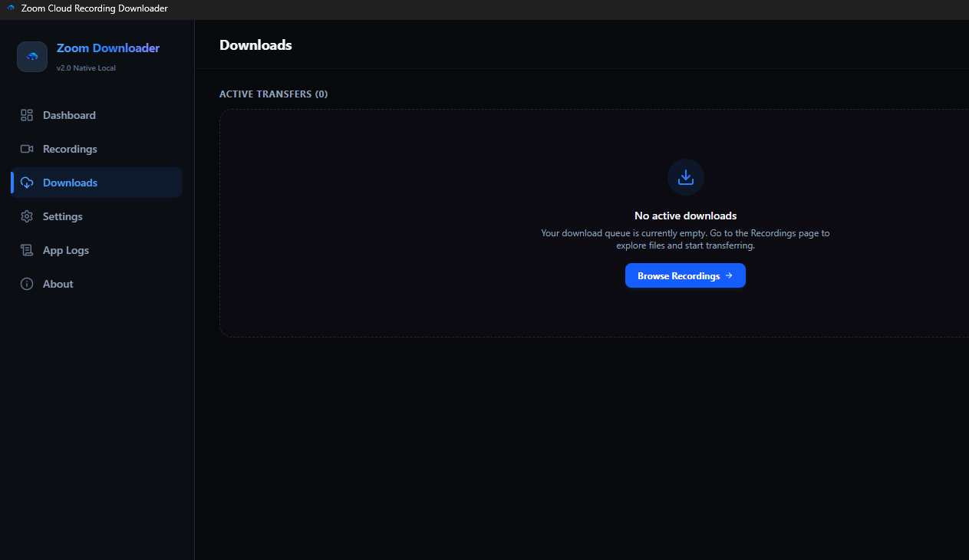
Task: Open the Settings page label
Action: point(62,216)
